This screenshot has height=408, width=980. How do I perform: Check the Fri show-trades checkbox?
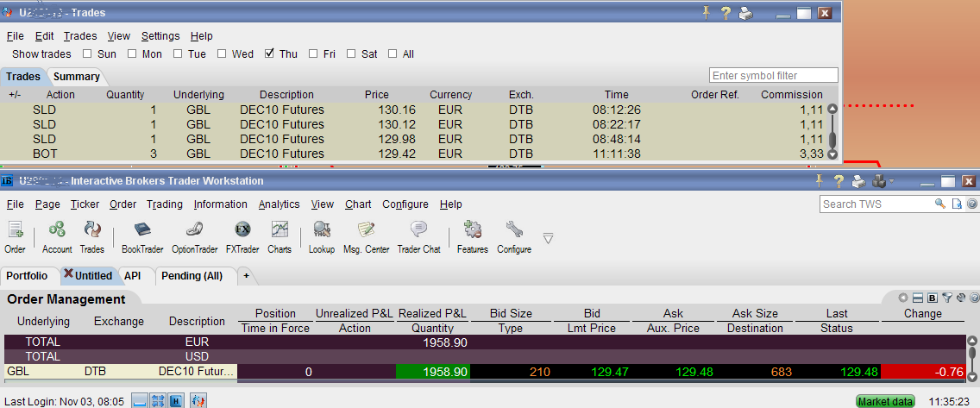click(313, 53)
